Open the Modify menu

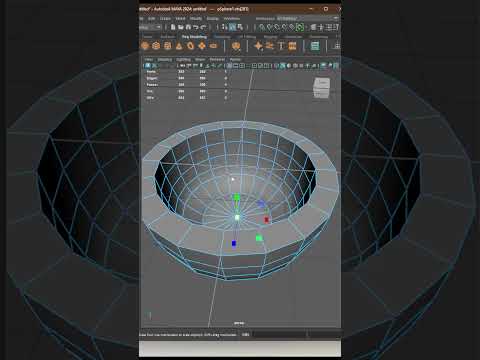(196, 18)
